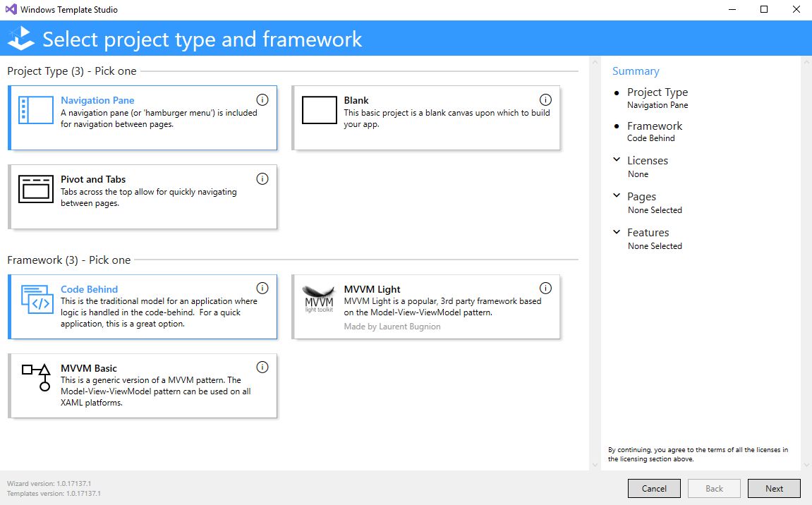Collapse the Pages summary section
Screen dimensions: 812x505
[x=617, y=195]
